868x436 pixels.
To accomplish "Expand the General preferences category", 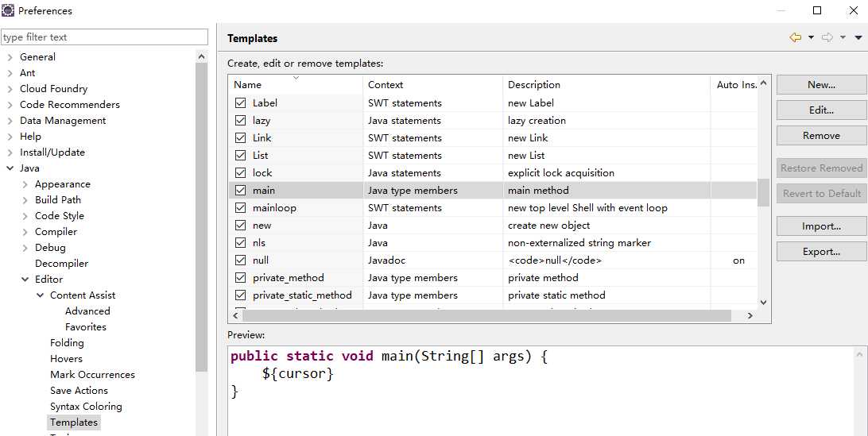I will click(x=10, y=57).
